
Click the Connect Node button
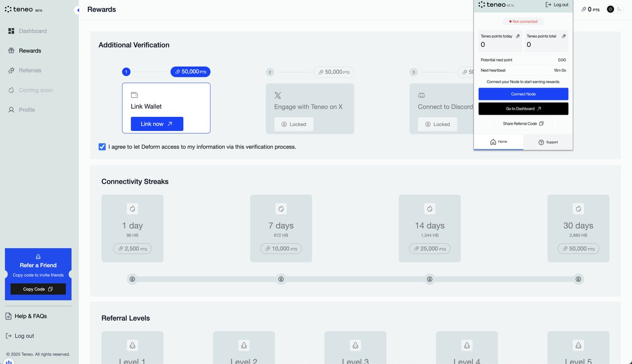(x=524, y=94)
